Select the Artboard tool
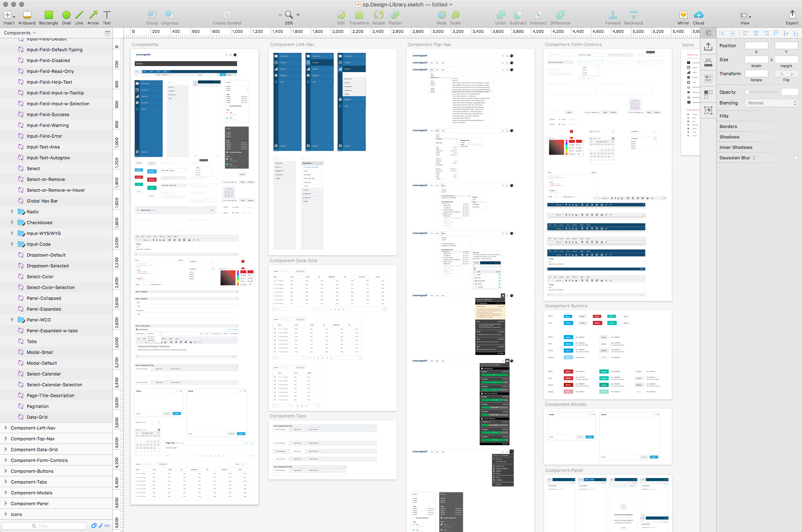The width and height of the screenshot is (802, 532). point(27,16)
